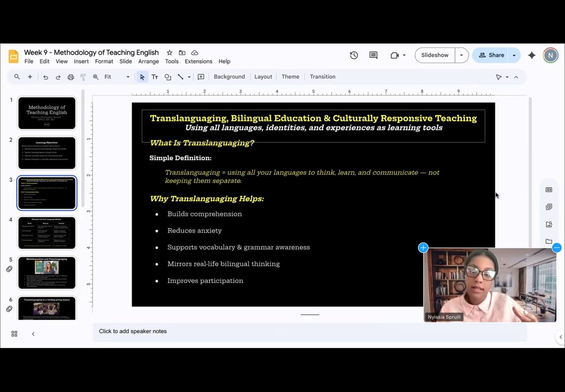Image resolution: width=565 pixels, height=392 pixels.
Task: Open Gemini sparkle assistant icon
Action: 532,55
